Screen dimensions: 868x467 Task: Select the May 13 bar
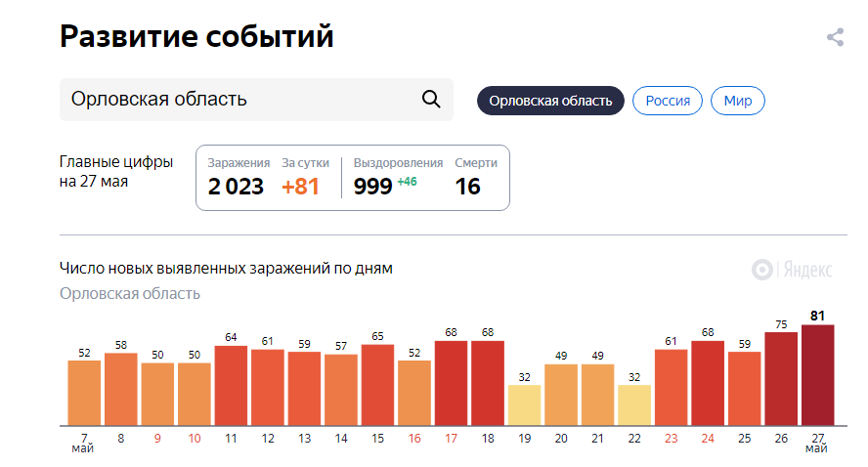coord(304,389)
